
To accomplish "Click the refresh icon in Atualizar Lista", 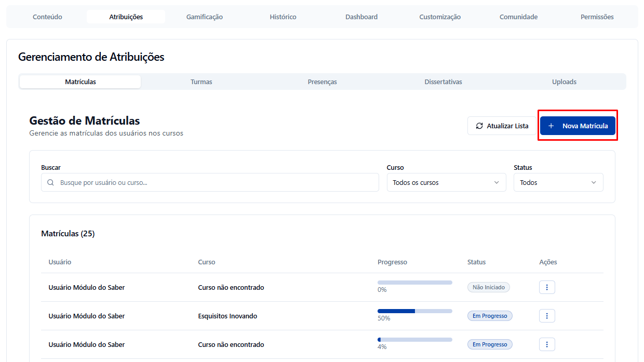I will click(x=479, y=126).
